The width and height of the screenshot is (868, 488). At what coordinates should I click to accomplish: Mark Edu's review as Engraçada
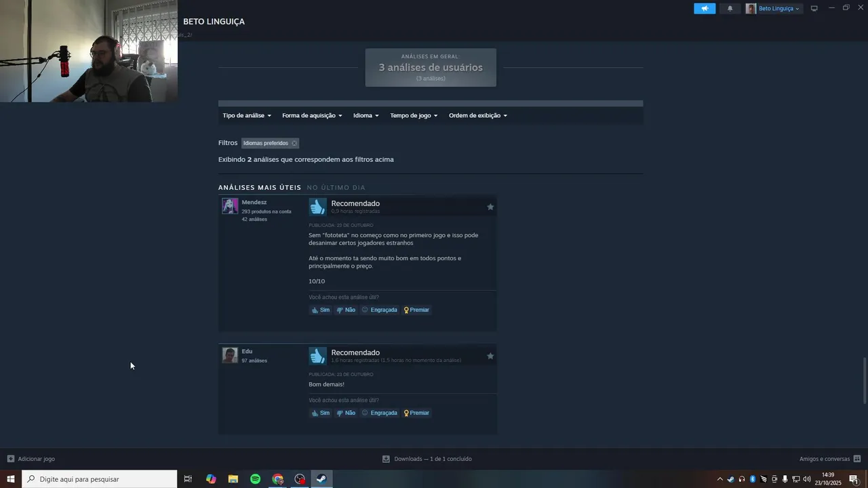379,413
